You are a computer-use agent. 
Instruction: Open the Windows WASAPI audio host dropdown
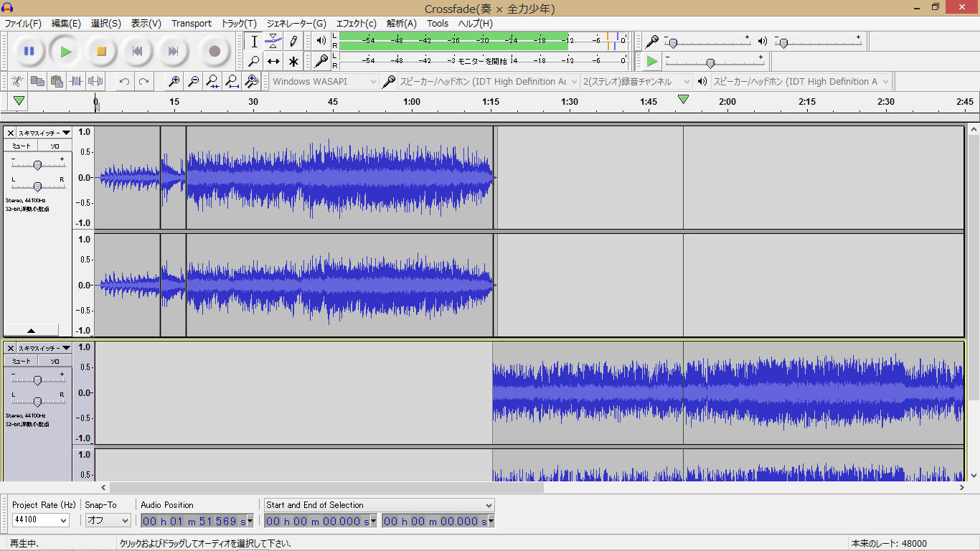pos(324,82)
